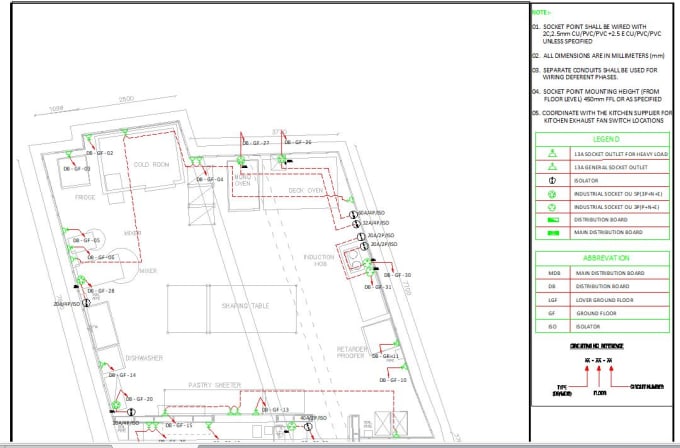Click the FLOOR reference label under the arrows
680x448 pixels.
pyautogui.click(x=600, y=393)
